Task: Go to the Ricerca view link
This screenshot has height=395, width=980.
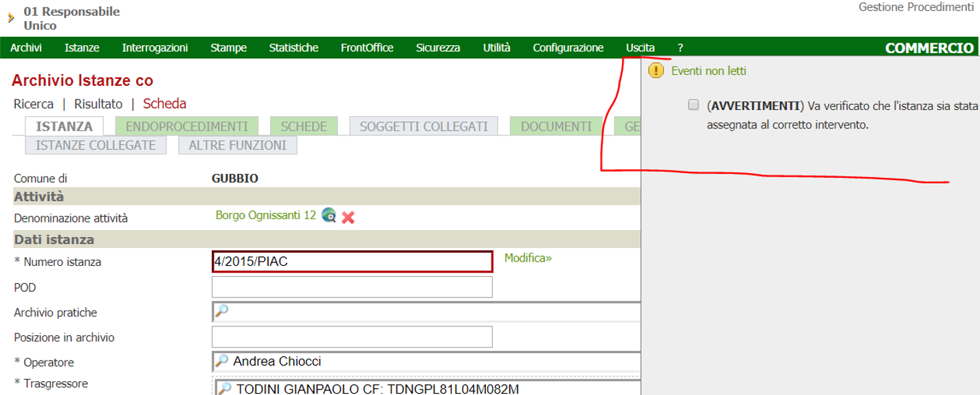Action: [x=34, y=104]
